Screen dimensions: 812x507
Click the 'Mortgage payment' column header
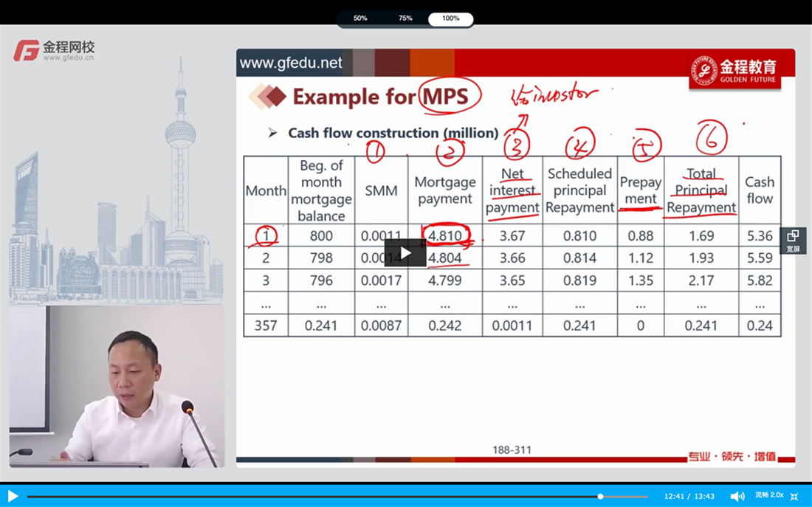tap(445, 190)
